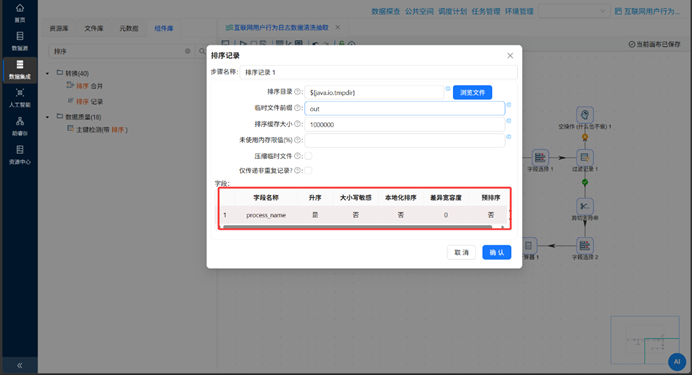The height and width of the screenshot is (375, 692).
Task: Switch to 组件库 tab
Action: [x=164, y=28]
